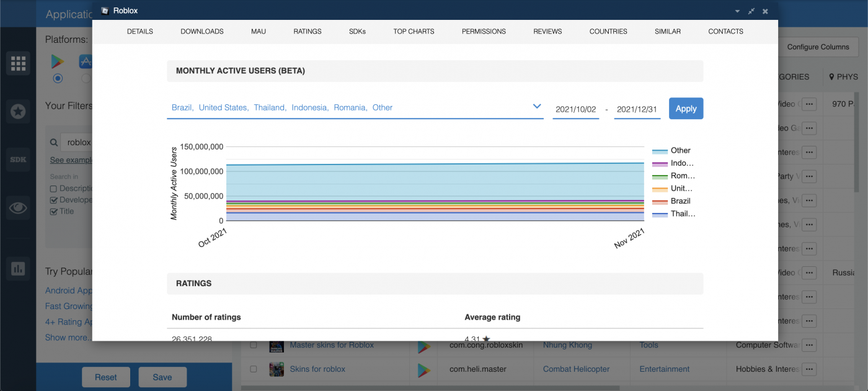This screenshot has width=868, height=391.
Task: Click Google Play icon in com.heli.master row
Action: point(424,370)
